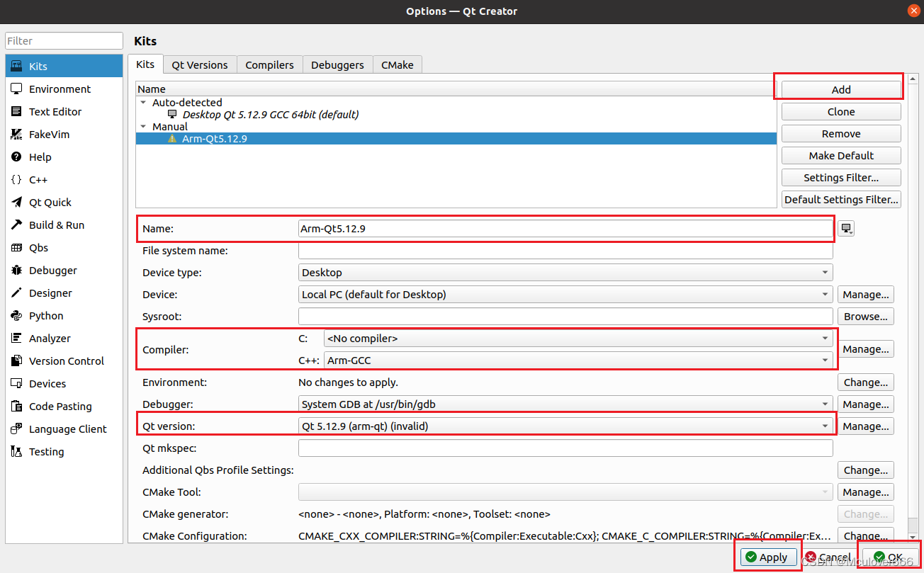Click the Add kit button
Viewport: 924px width, 573px height.
(x=841, y=89)
